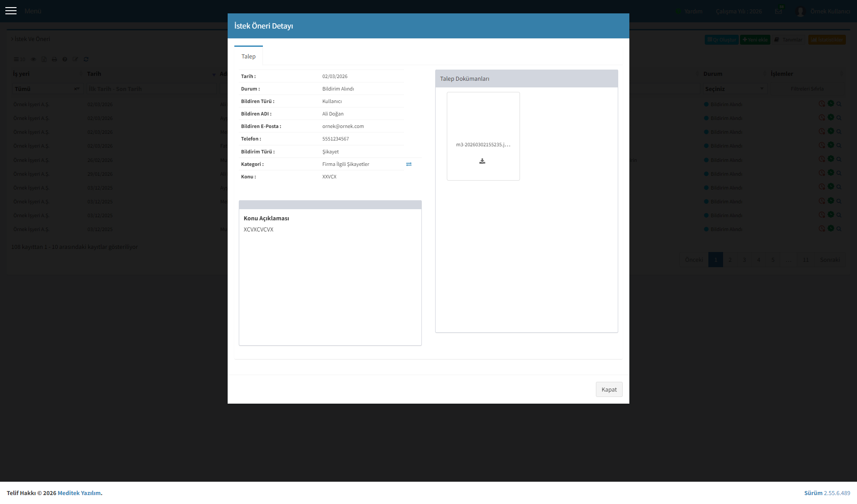Refresh the table with the reload icon
Viewport: 857px width, 504px height.
click(86, 59)
